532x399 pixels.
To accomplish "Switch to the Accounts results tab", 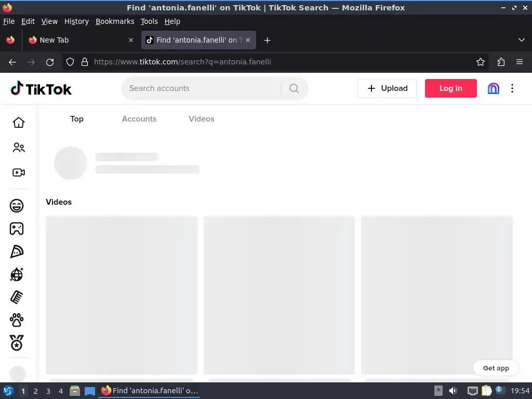I will click(139, 119).
